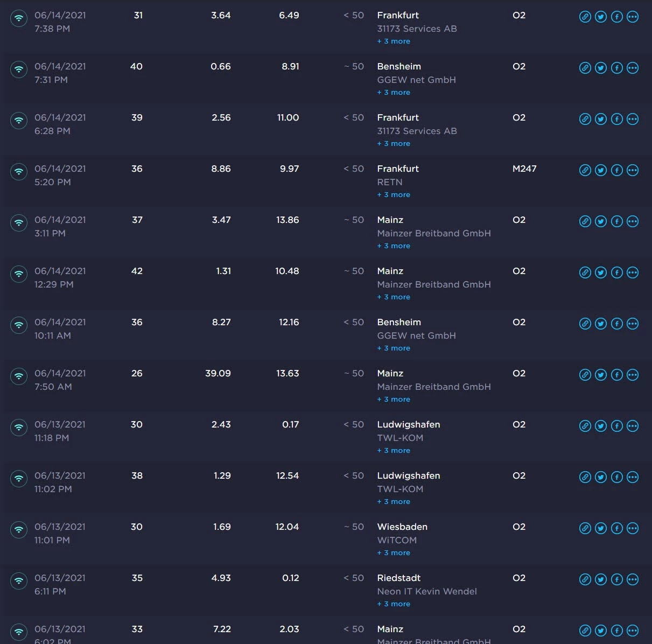Tweet the 10:11 AM Bensheim result
652x644 pixels.
601,324
